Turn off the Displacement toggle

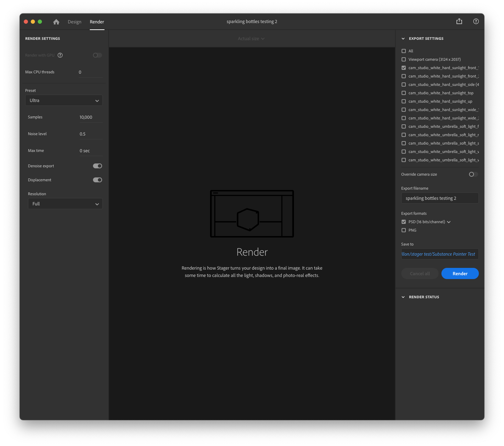[97, 180]
